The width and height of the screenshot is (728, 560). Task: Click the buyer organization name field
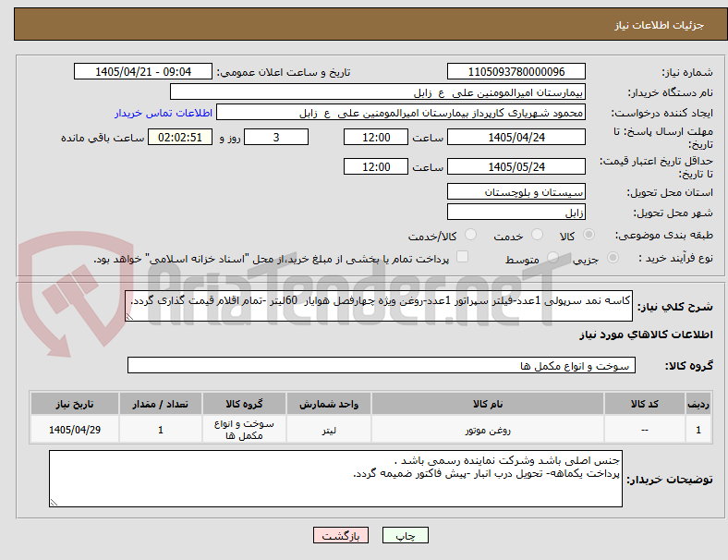point(378,91)
